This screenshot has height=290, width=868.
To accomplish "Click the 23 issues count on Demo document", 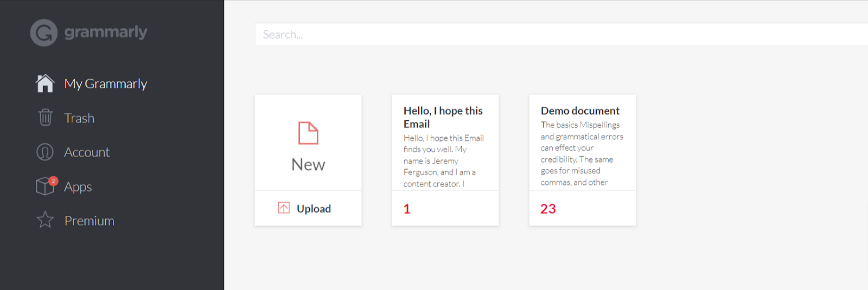I will pyautogui.click(x=548, y=209).
